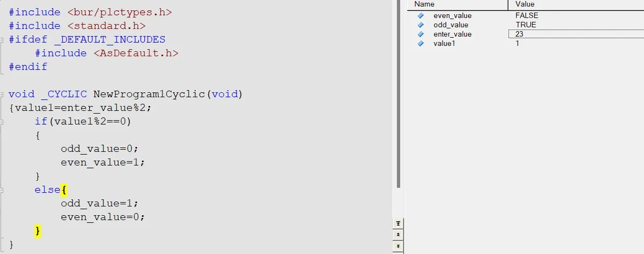Click the editor vertical scrollbar thumb

click(399, 93)
